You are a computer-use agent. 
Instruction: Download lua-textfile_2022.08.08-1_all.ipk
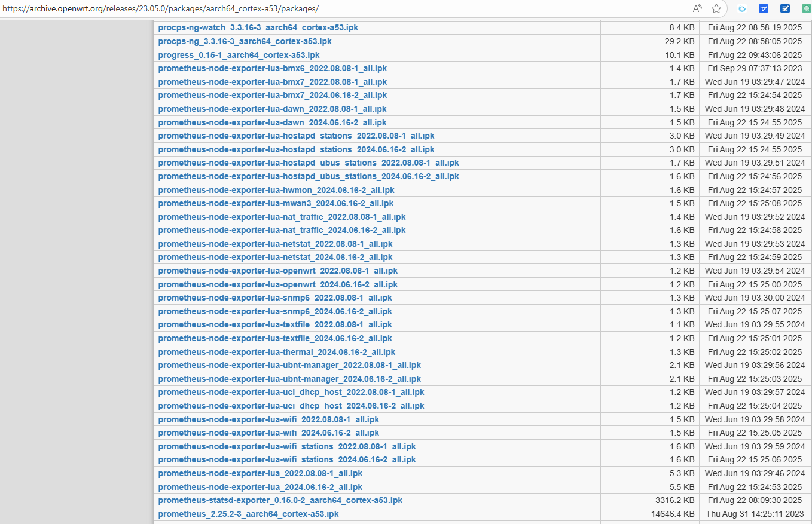click(x=275, y=324)
